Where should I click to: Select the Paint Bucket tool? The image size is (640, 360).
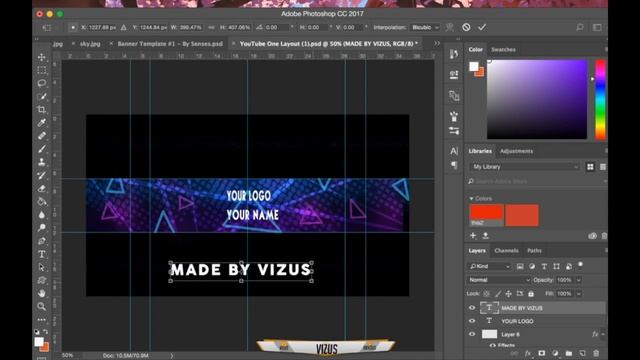point(42,201)
